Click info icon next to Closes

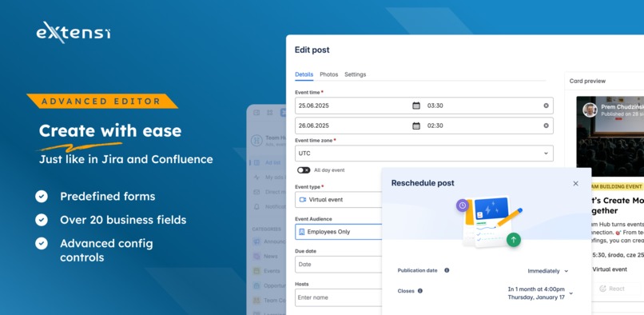(x=419, y=291)
